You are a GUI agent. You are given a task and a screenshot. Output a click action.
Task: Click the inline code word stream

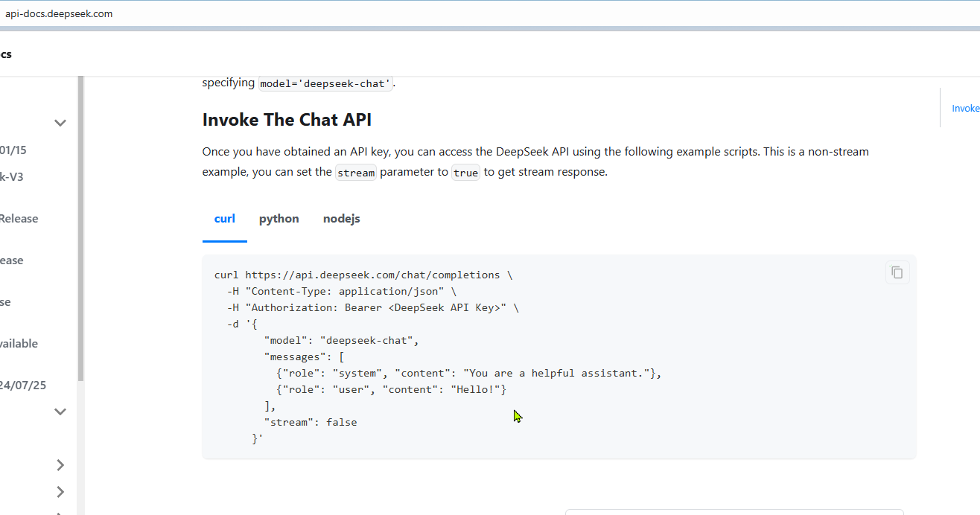point(356,173)
